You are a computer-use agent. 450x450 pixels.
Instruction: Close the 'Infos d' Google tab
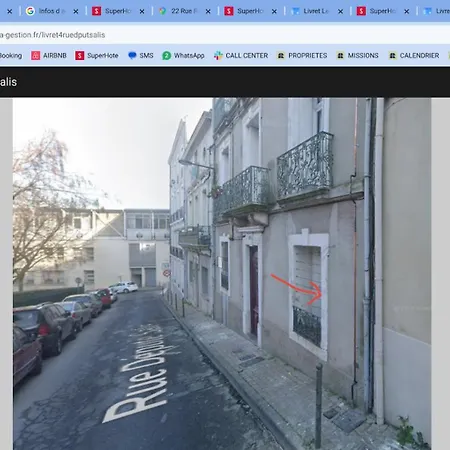click(76, 11)
